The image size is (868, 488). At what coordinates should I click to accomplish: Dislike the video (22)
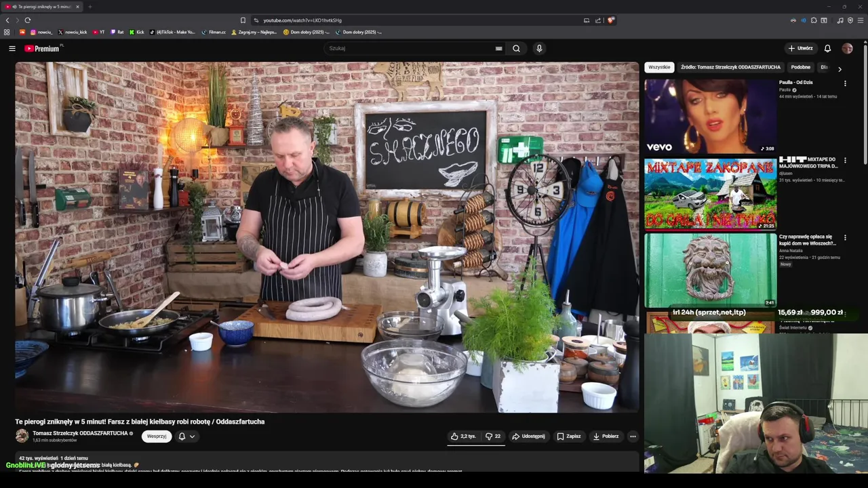pyautogui.click(x=493, y=436)
